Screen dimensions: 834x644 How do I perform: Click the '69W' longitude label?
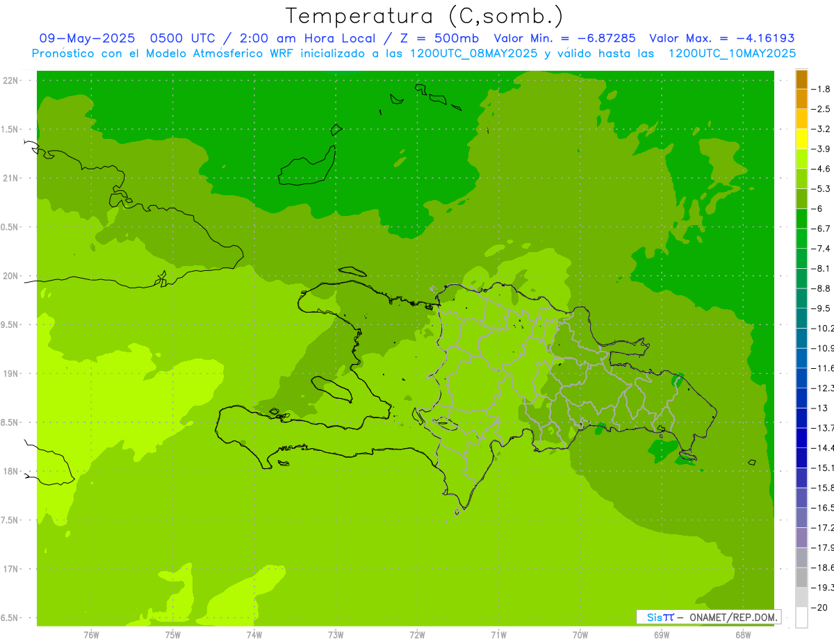(662, 634)
